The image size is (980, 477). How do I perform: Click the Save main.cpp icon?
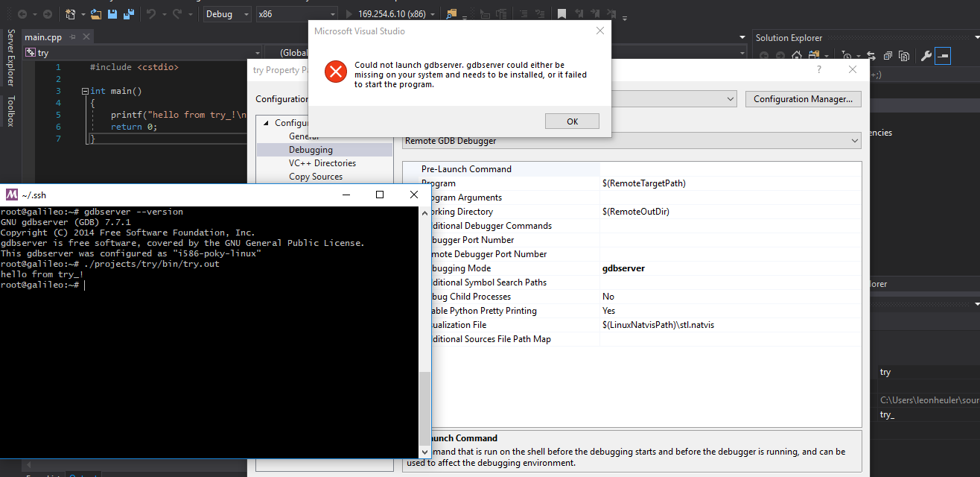(x=113, y=13)
